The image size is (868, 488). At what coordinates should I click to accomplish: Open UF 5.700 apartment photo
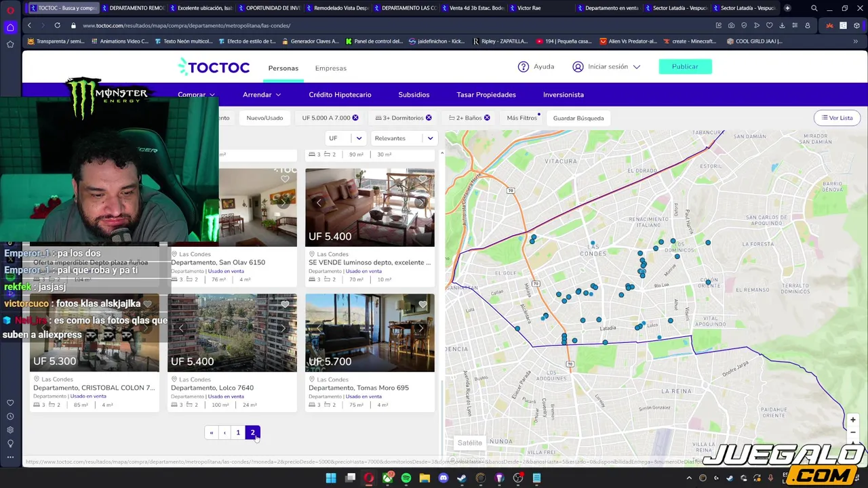click(x=370, y=333)
